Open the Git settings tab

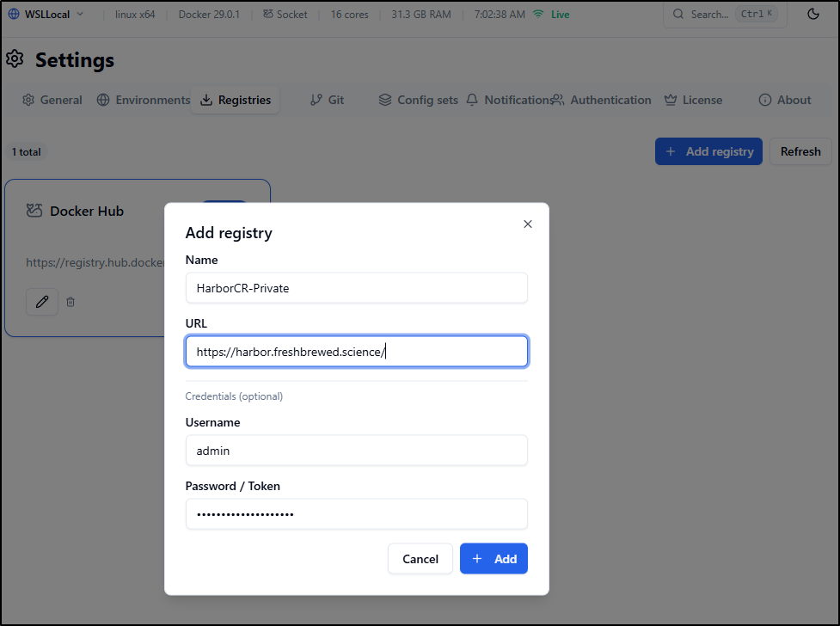(x=327, y=100)
